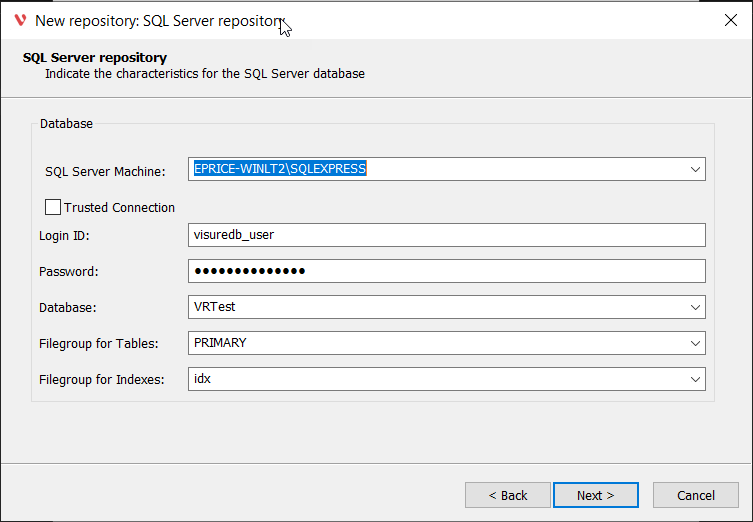Click the Visure logo icon in title bar
Screen dimensions: 753x522
pos(20,20)
